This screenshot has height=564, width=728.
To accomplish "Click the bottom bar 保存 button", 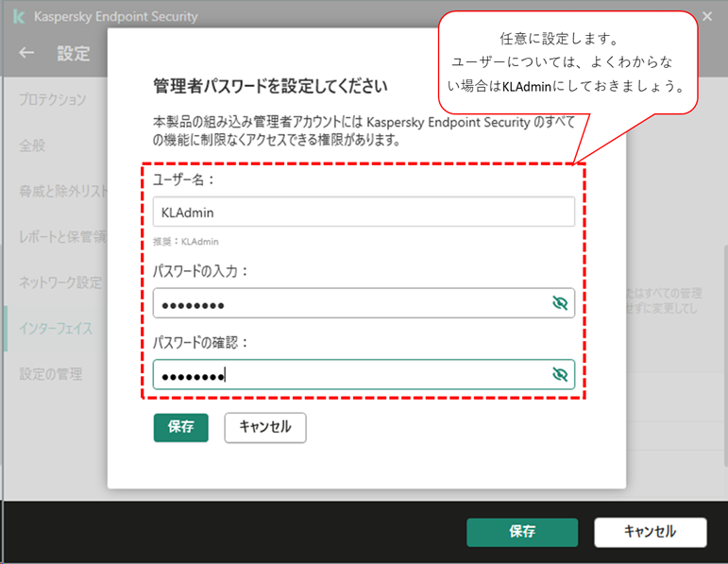I will pos(522,532).
